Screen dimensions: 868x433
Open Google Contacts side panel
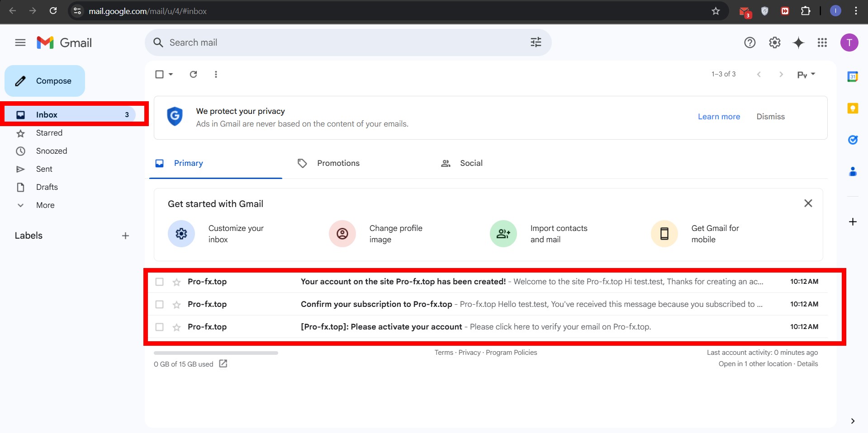click(x=853, y=171)
